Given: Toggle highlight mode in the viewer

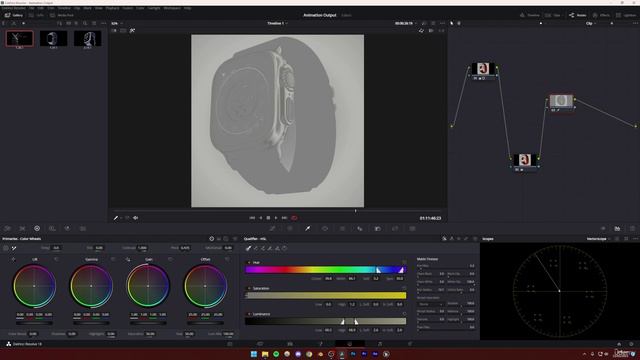Looking at the screenshot, I should coord(132,31).
